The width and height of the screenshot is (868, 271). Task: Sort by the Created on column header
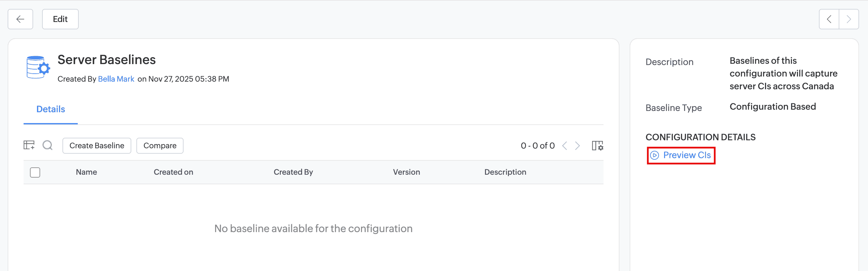173,172
